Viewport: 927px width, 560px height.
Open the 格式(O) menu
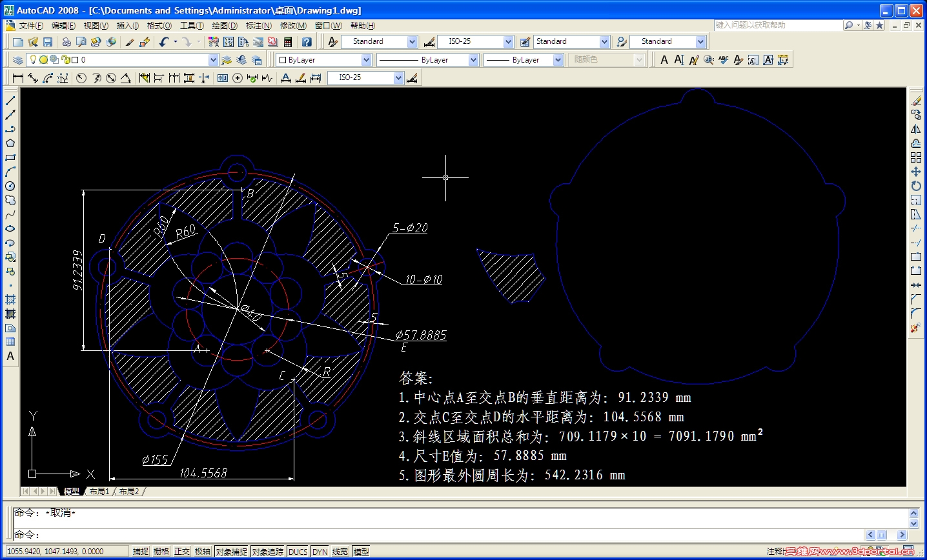coord(159,26)
